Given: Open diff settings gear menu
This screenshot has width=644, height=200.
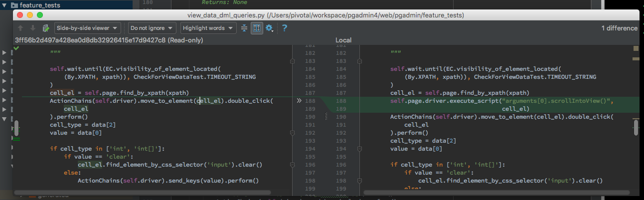Looking at the screenshot, I should coord(270,28).
